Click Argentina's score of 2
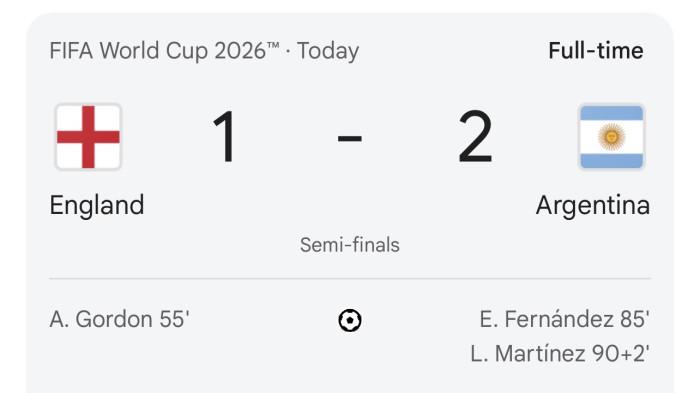Screen dimensions: 700x393 tap(475, 137)
